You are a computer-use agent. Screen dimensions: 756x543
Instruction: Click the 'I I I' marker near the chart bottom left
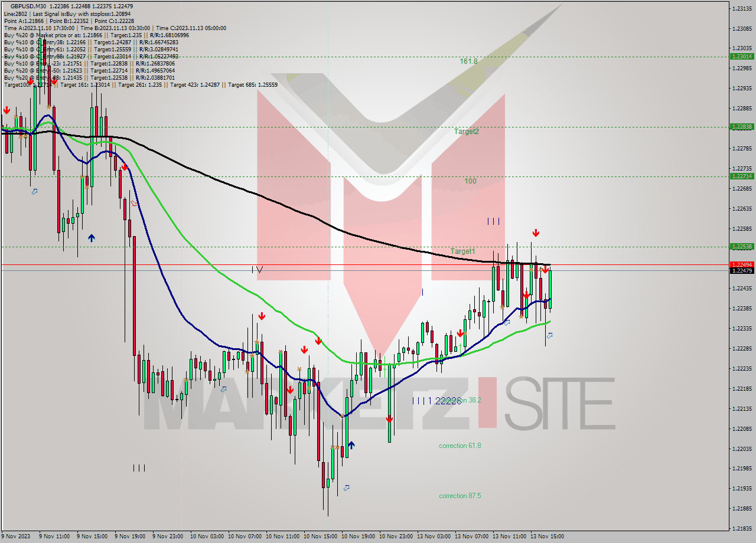click(139, 467)
